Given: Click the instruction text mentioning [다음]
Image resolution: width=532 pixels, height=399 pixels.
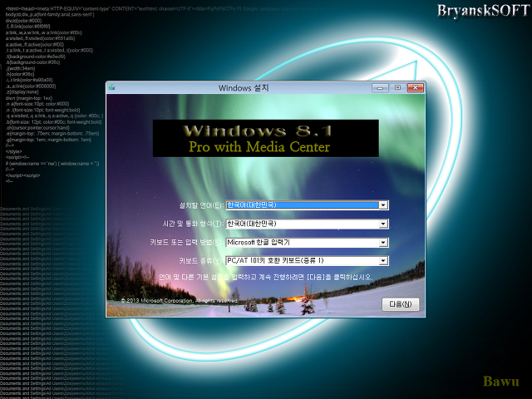Looking at the screenshot, I should tap(266, 277).
